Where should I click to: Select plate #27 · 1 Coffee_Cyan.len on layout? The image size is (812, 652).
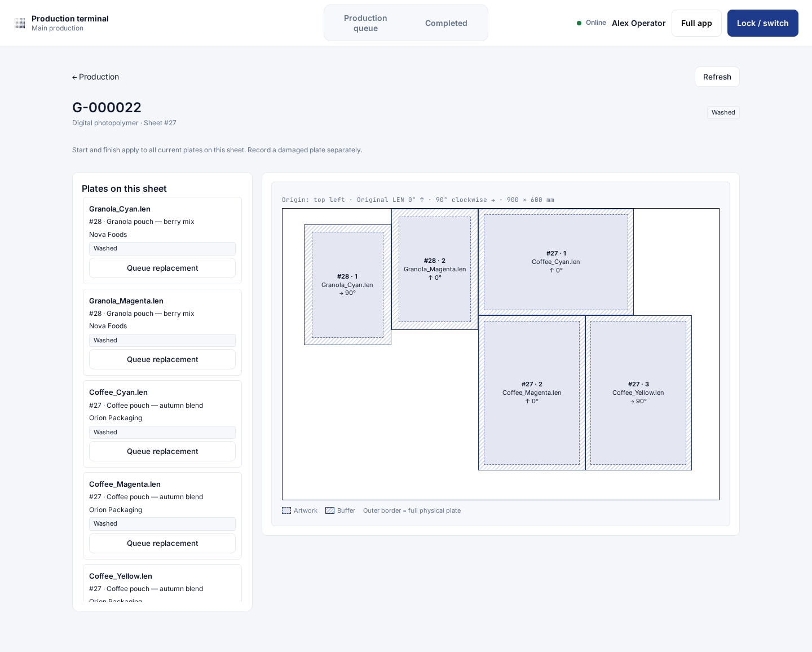click(x=556, y=262)
